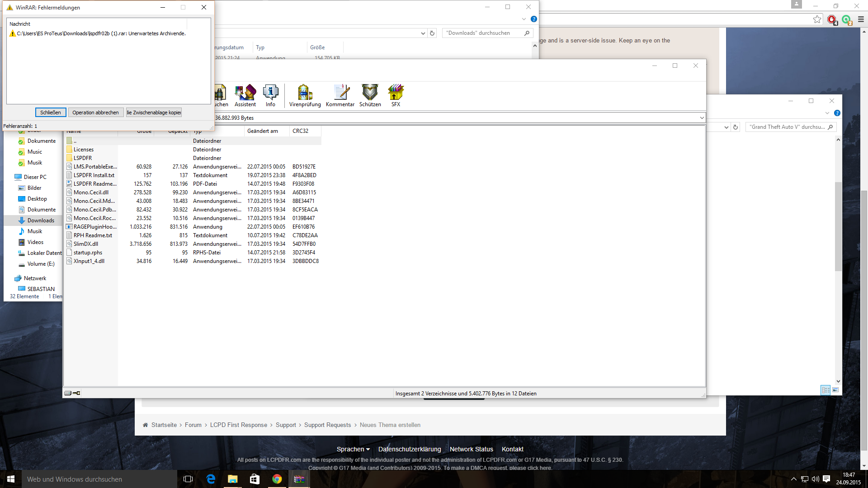This screenshot has width=868, height=488.
Task: Click AdBlock extension icon in Chrome
Action: 831,19
